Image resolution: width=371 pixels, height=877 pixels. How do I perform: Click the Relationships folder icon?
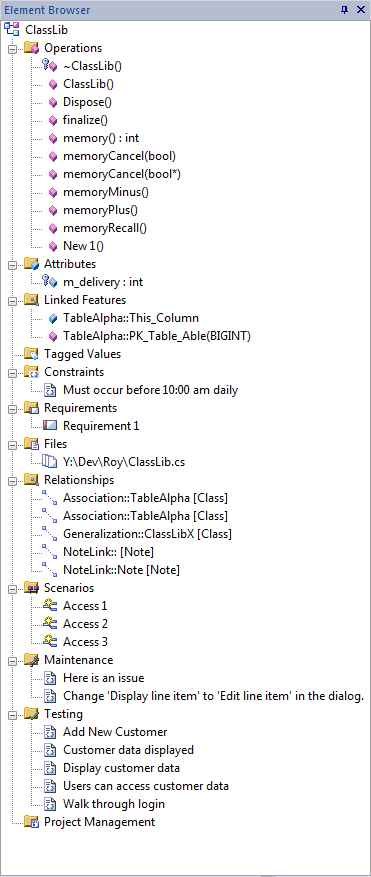[x=31, y=480]
